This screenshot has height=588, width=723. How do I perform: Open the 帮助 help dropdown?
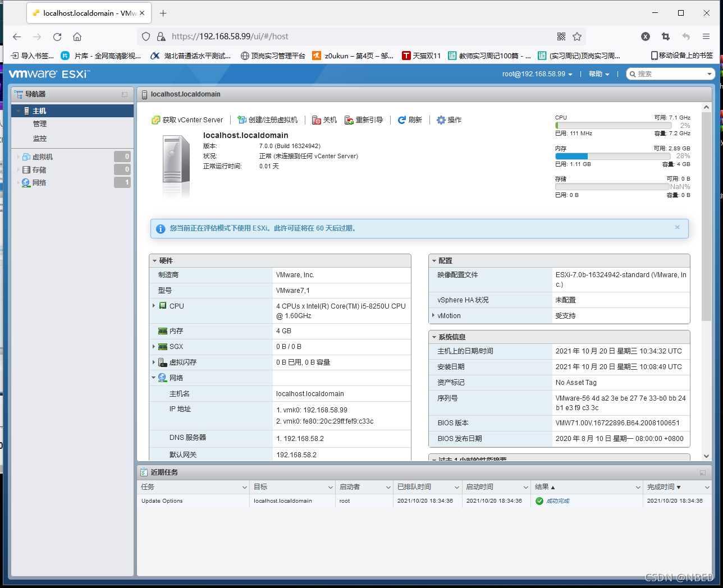(599, 74)
